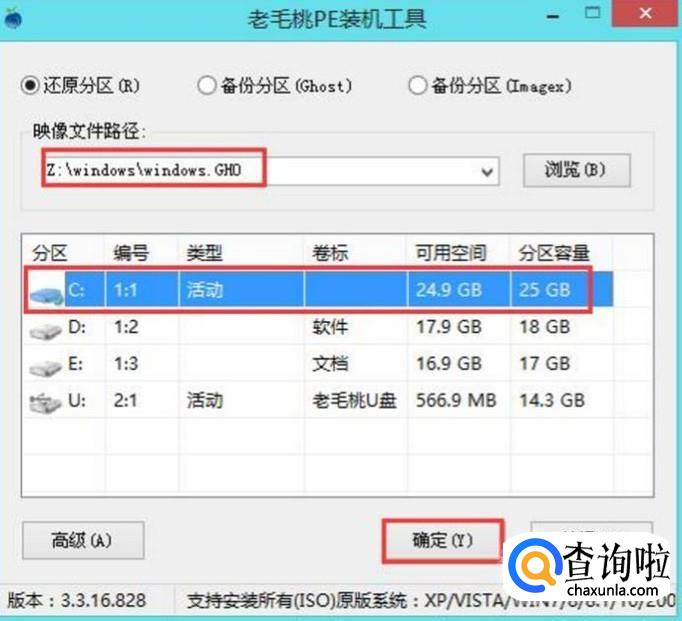Click the 分区容量 column header
This screenshot has height=621, width=682.
point(555,253)
